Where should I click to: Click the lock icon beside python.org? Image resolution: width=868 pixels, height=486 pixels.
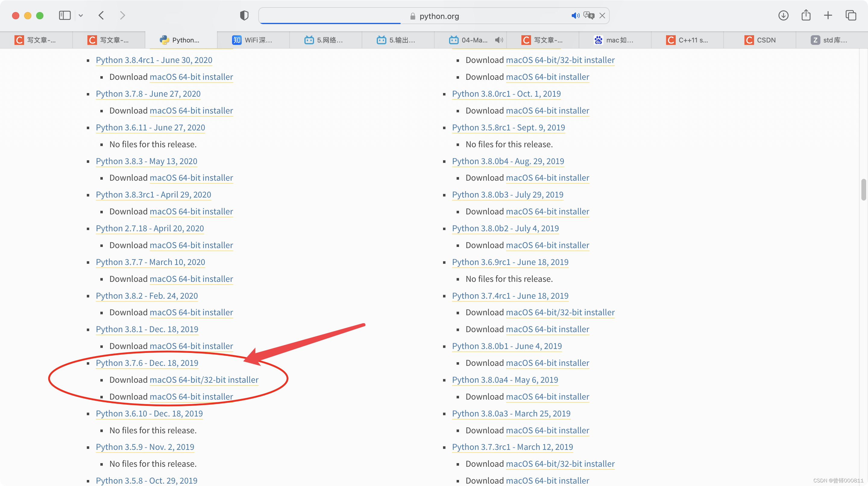[x=413, y=16]
